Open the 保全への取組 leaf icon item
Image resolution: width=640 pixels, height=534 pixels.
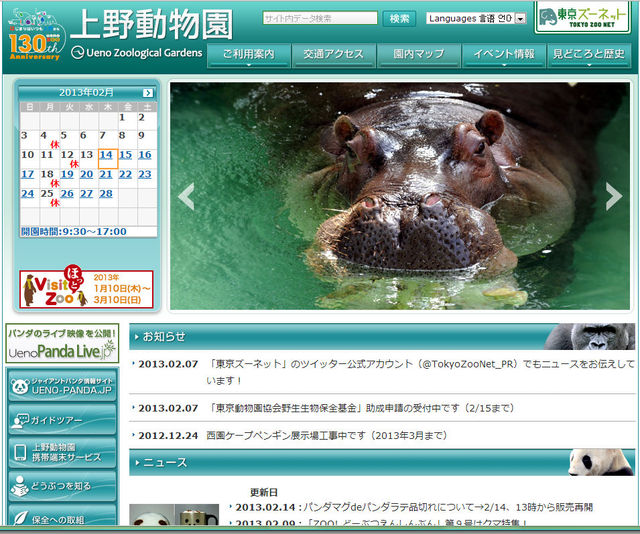(x=20, y=517)
